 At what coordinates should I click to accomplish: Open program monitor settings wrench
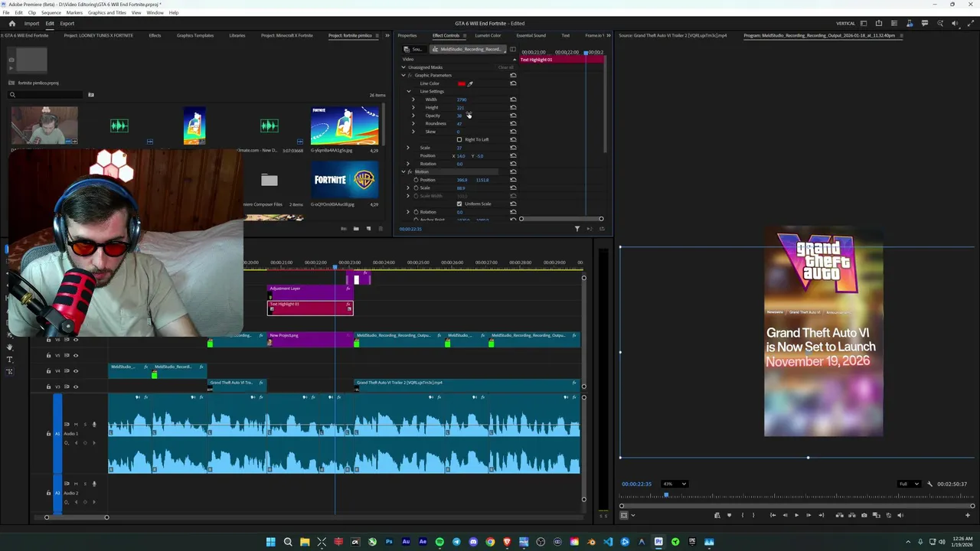(929, 484)
